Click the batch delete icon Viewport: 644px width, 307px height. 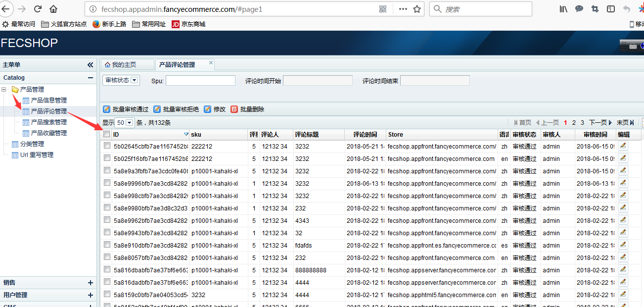pos(234,109)
